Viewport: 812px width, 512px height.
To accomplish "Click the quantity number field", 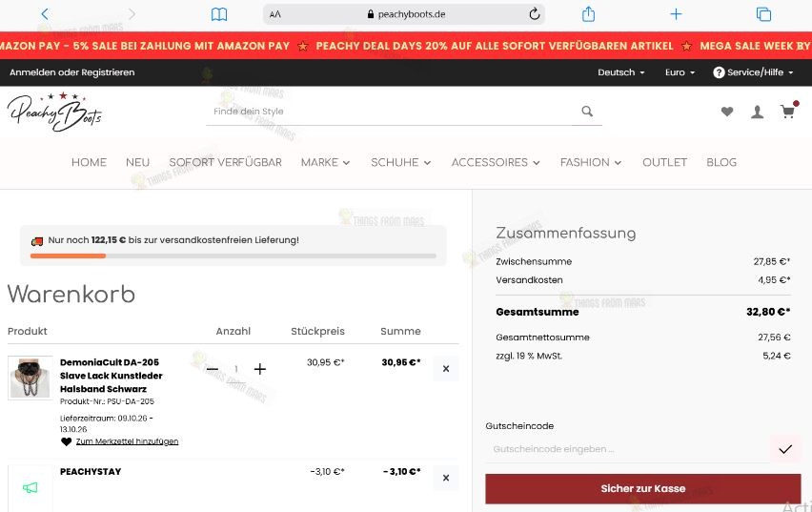I will pos(236,369).
